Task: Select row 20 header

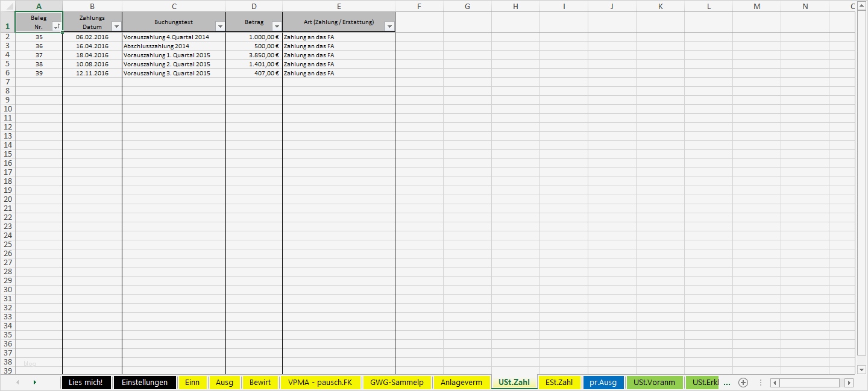Action: (7, 199)
